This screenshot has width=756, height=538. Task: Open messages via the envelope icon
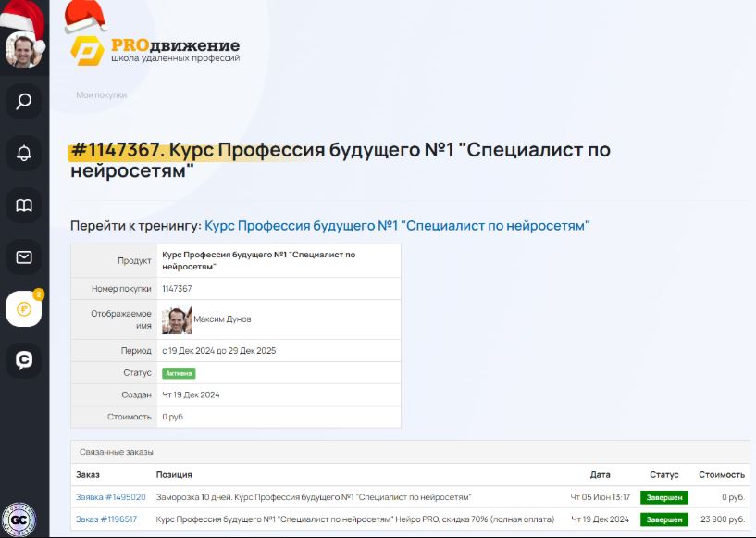click(24, 257)
